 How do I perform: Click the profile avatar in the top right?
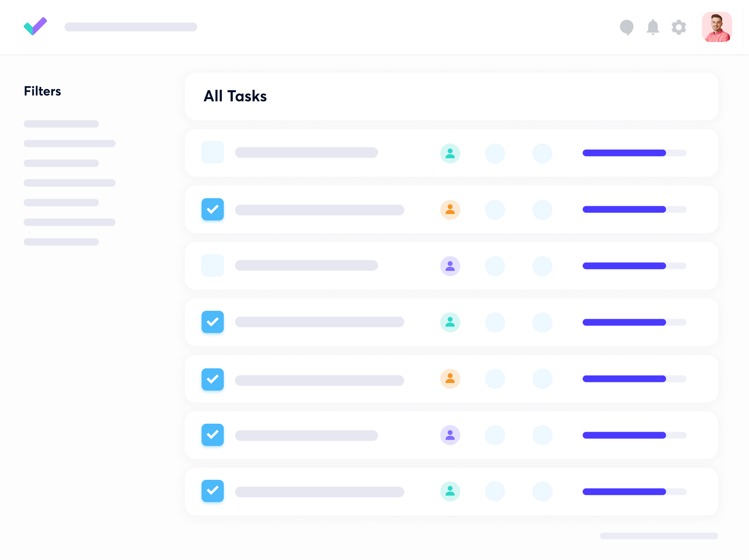[717, 27]
